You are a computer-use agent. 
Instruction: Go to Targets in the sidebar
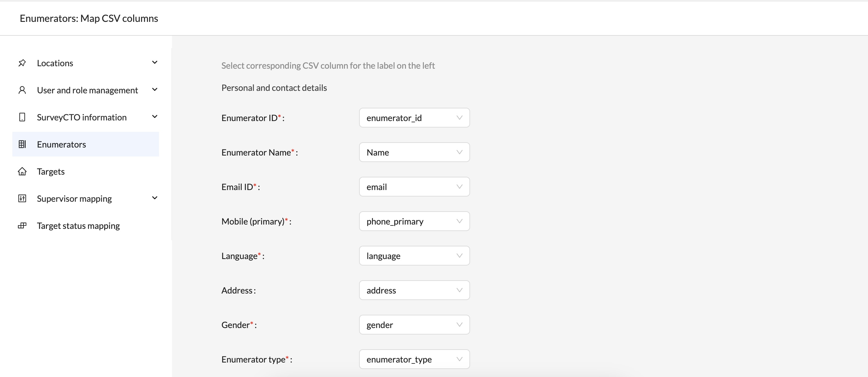click(x=86, y=171)
